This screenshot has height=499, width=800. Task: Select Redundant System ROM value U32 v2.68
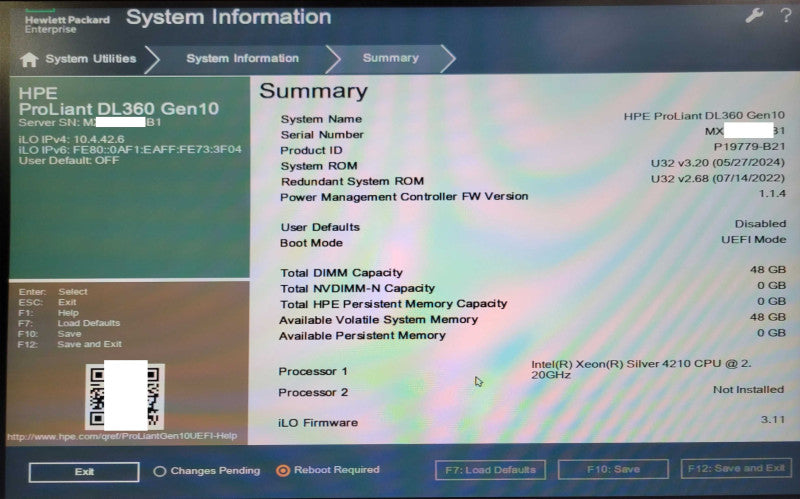click(718, 179)
